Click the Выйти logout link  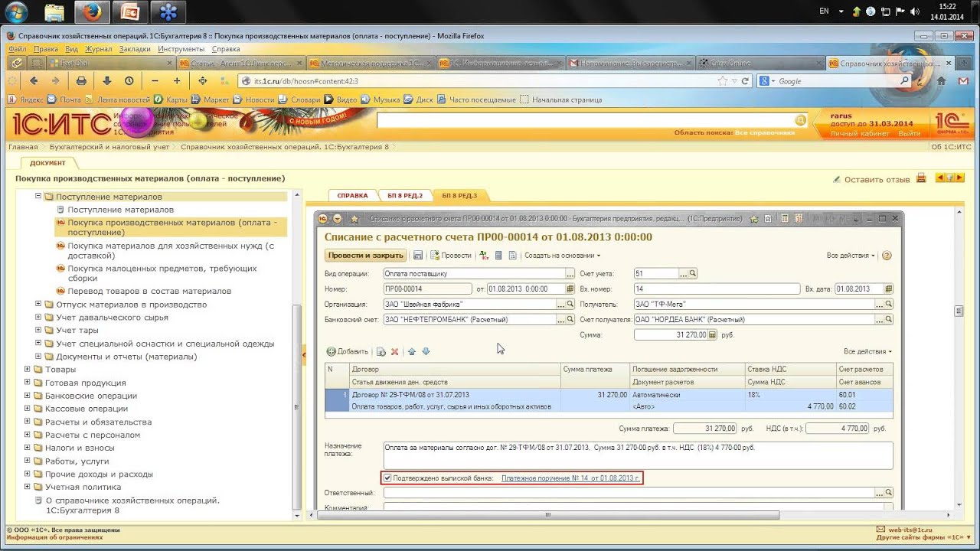pyautogui.click(x=910, y=134)
